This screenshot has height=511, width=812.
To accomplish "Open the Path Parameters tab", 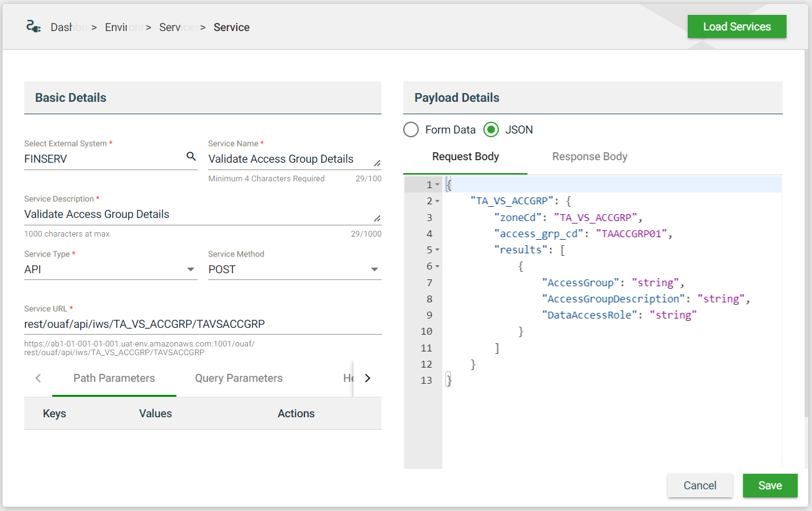I will click(x=114, y=378).
